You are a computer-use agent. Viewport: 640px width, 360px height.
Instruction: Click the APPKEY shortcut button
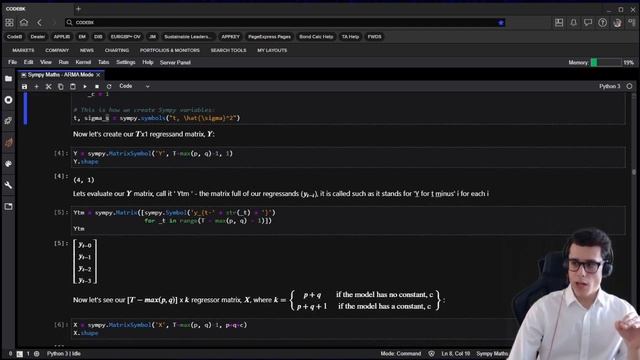click(231, 37)
